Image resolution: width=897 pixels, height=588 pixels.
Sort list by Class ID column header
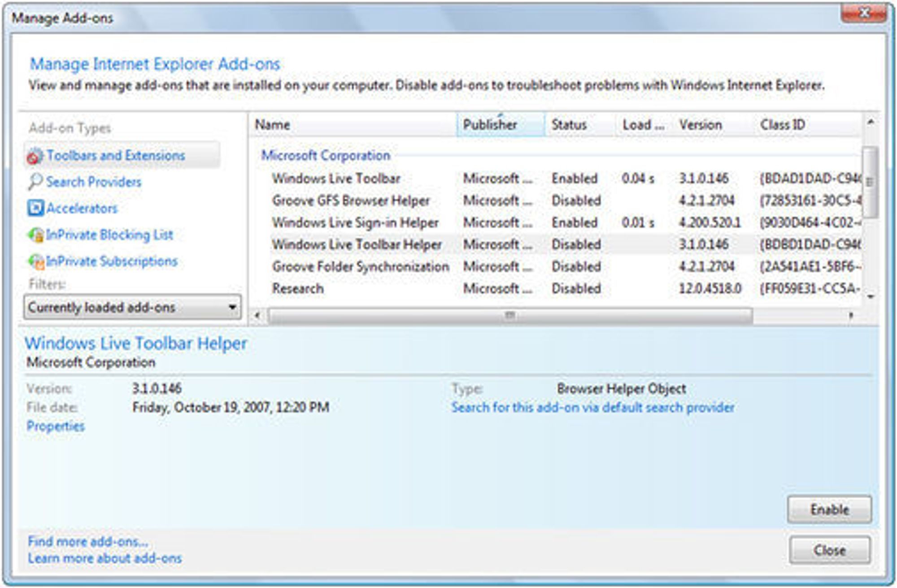pos(807,125)
